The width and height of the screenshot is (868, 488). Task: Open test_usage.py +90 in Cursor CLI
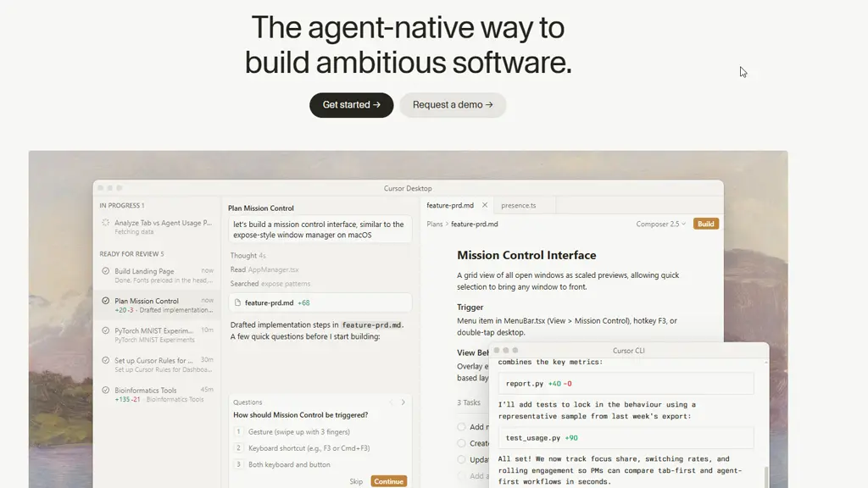[626, 438]
